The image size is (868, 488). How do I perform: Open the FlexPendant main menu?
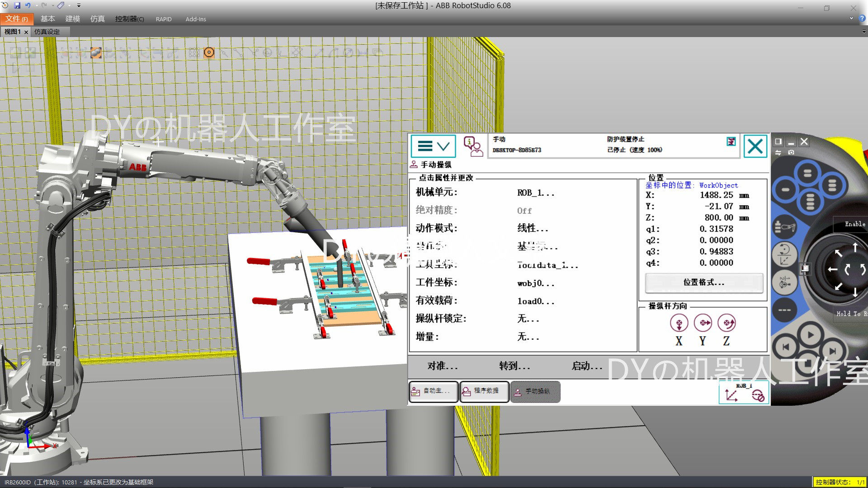tap(433, 146)
